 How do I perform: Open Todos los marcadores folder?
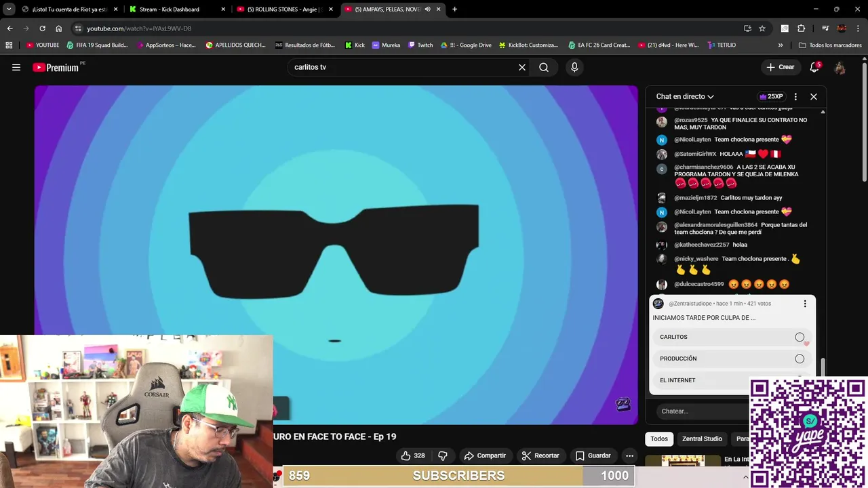click(x=830, y=45)
